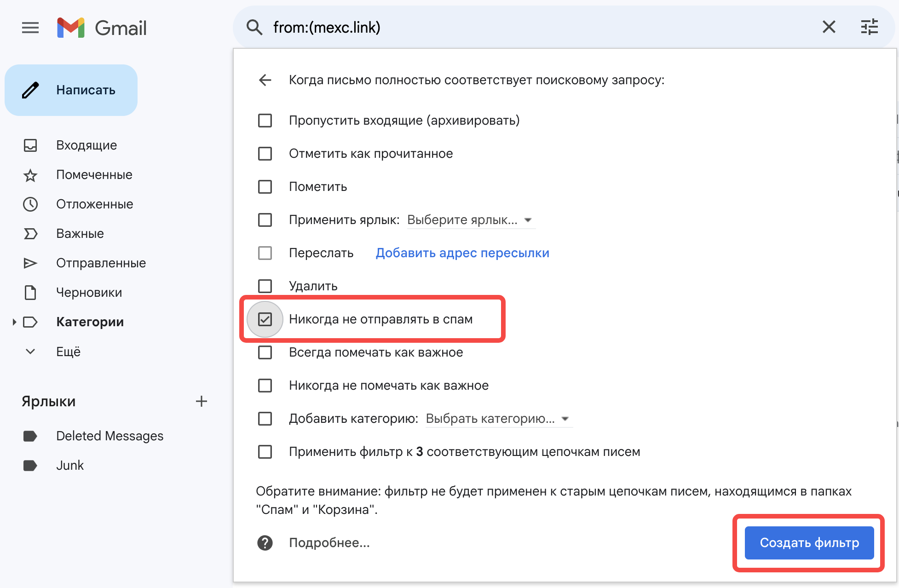Create new label with plus icon
This screenshot has width=899, height=588.
[201, 401]
